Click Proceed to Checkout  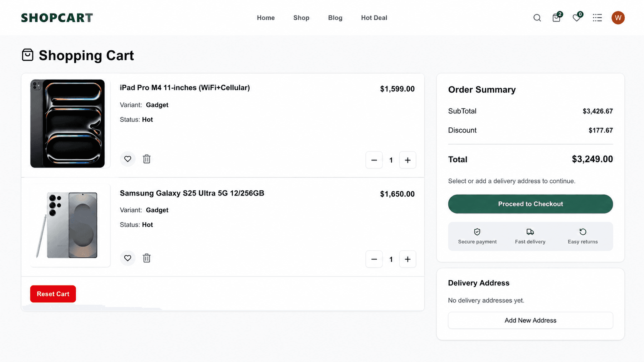[530, 204]
